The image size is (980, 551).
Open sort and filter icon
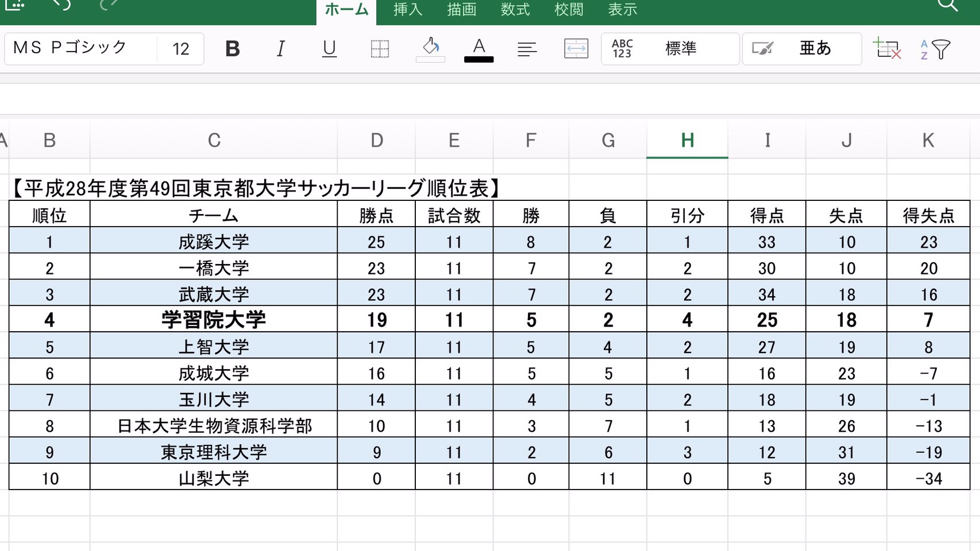click(x=935, y=49)
